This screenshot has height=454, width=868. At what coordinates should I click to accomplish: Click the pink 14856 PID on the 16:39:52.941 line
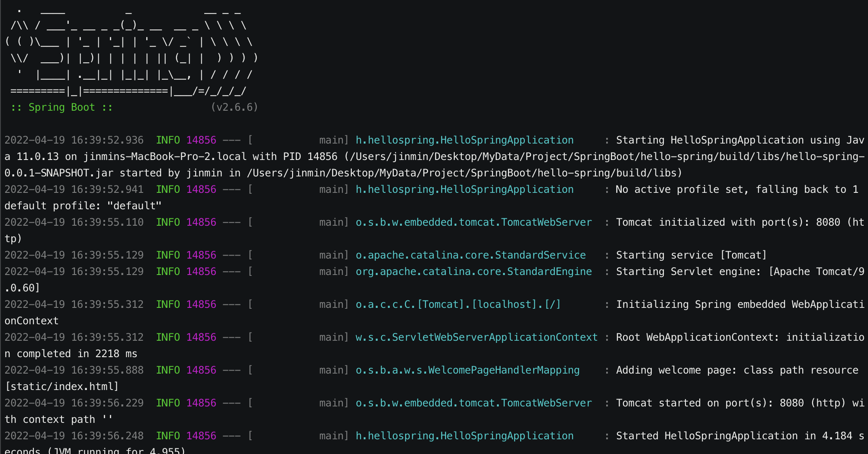pos(201,189)
